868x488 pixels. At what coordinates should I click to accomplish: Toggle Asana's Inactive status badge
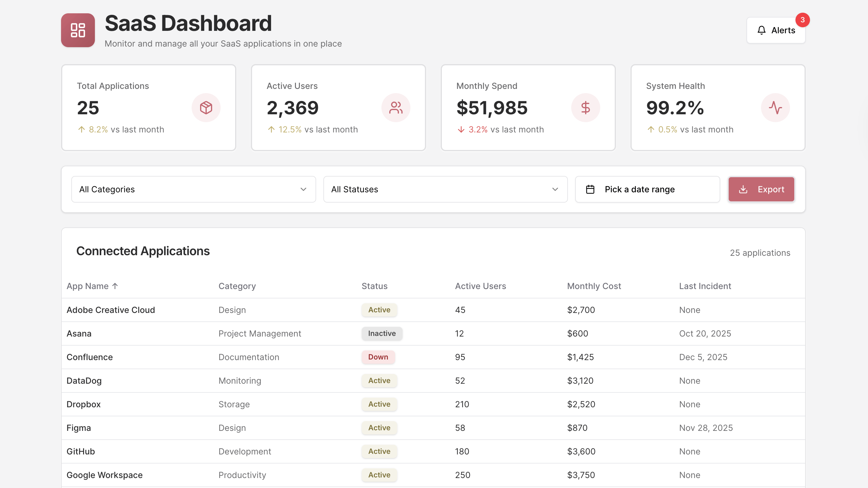tap(382, 333)
